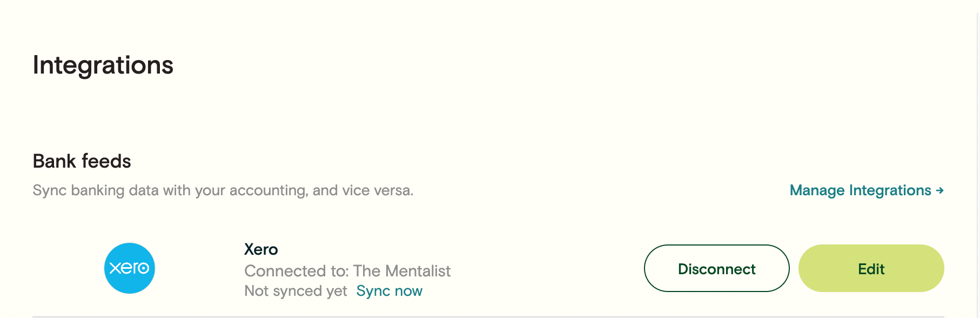Select the circular blue Xero badge

pyautogui.click(x=129, y=268)
